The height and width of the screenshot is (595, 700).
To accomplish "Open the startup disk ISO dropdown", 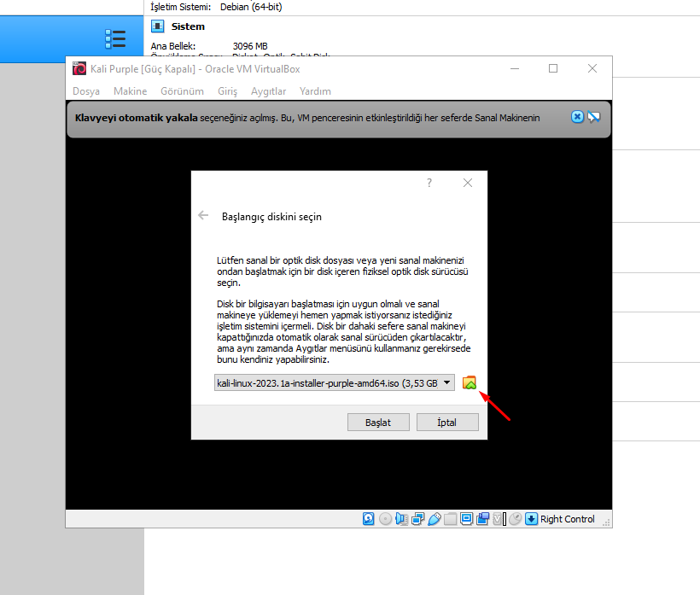I will tap(335, 383).
